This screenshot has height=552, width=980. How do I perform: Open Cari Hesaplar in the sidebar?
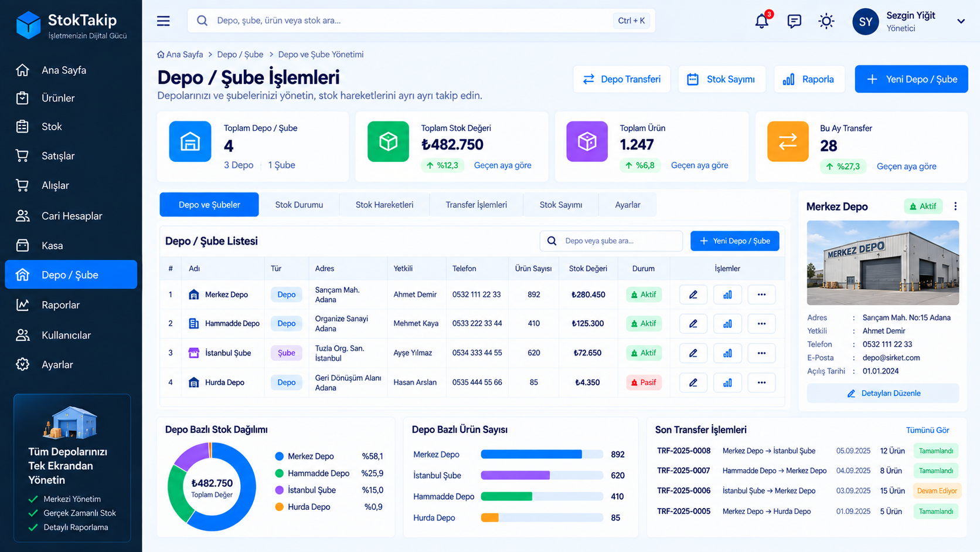click(71, 216)
